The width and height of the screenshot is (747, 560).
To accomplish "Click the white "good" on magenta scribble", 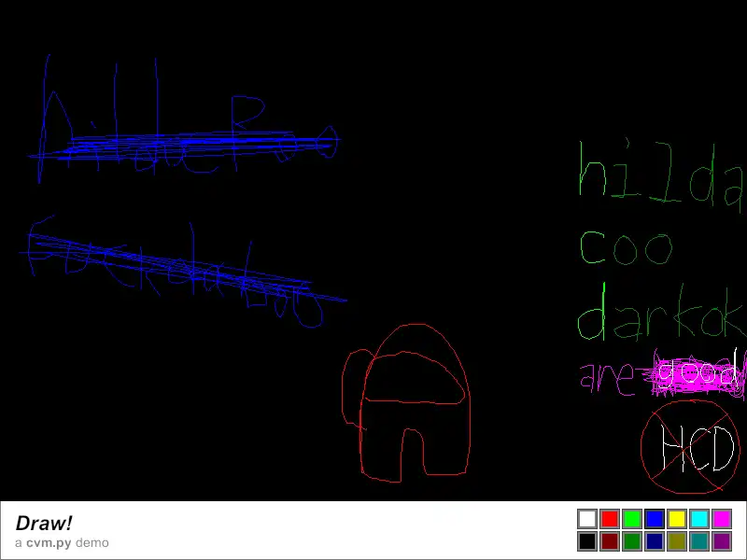I will coord(697,372).
